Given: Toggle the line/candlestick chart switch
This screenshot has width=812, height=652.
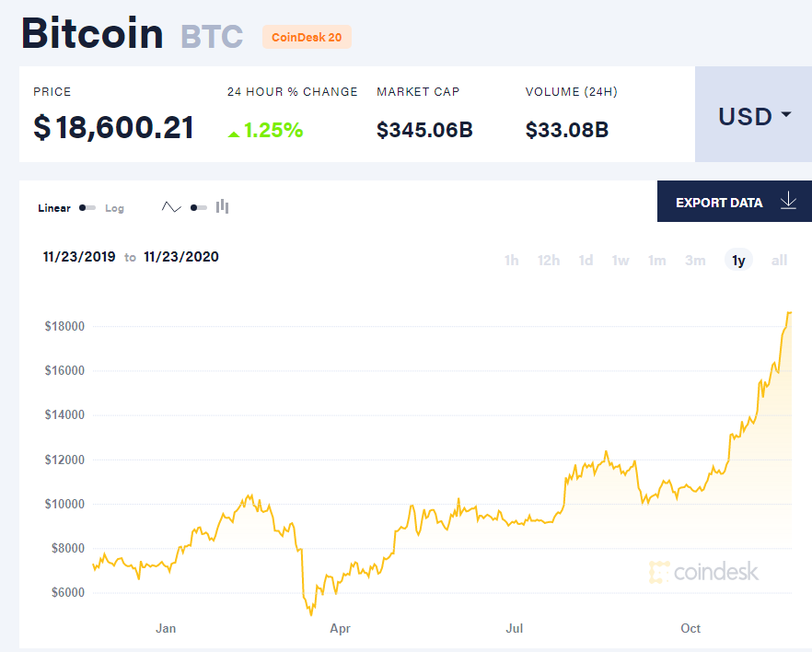Looking at the screenshot, I should click(198, 208).
